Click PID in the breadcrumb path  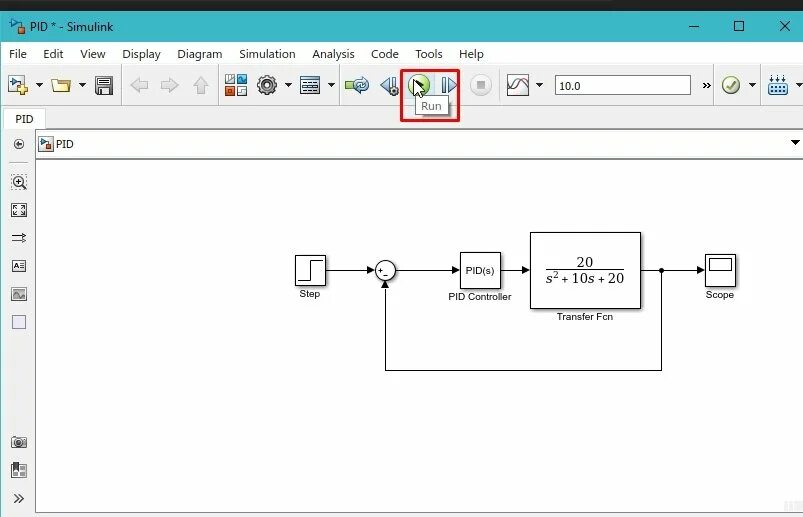[65, 144]
